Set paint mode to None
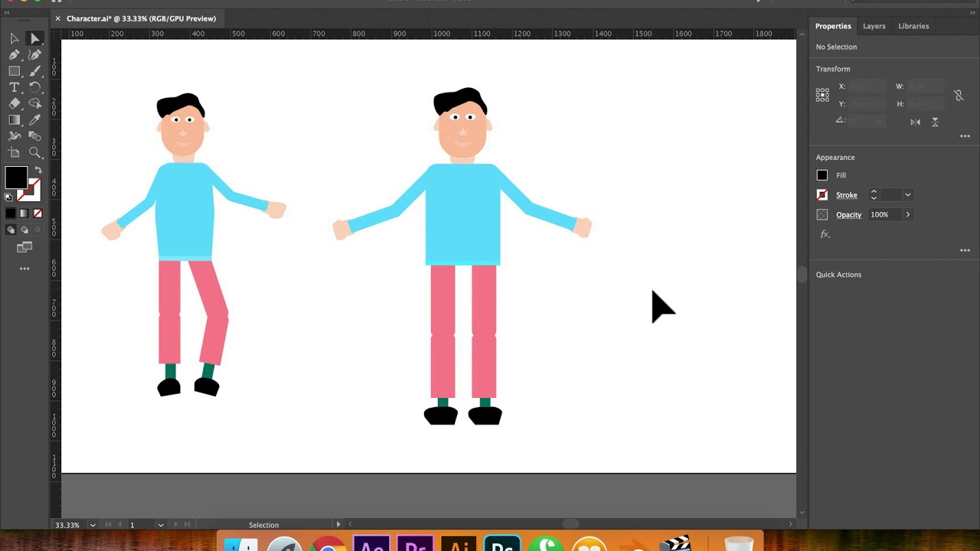This screenshot has width=980, height=551. (x=38, y=214)
